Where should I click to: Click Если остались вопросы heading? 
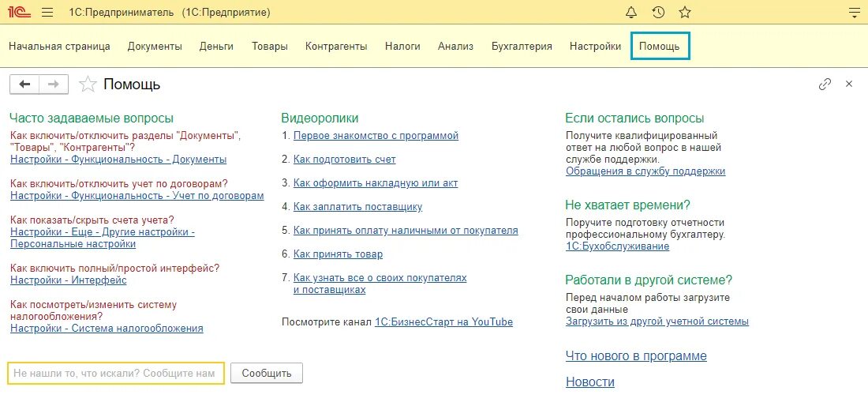[635, 118]
